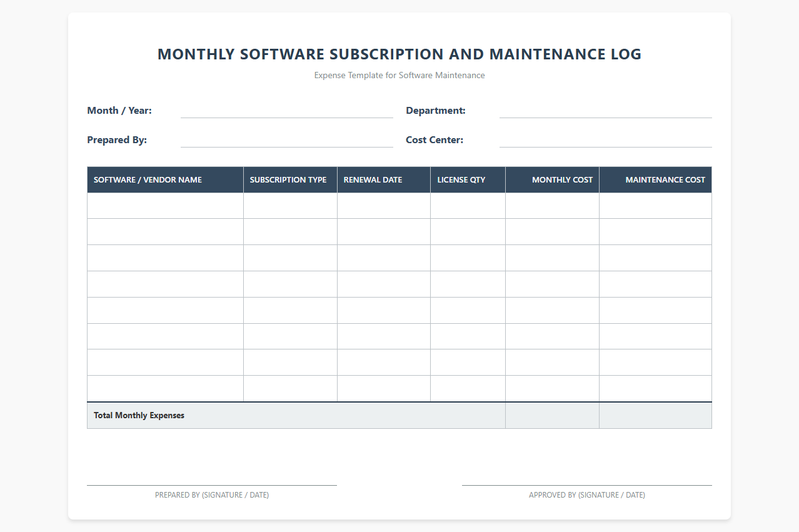The width and height of the screenshot is (799, 532).
Task: Click the License Qty column header
Action: pos(468,179)
